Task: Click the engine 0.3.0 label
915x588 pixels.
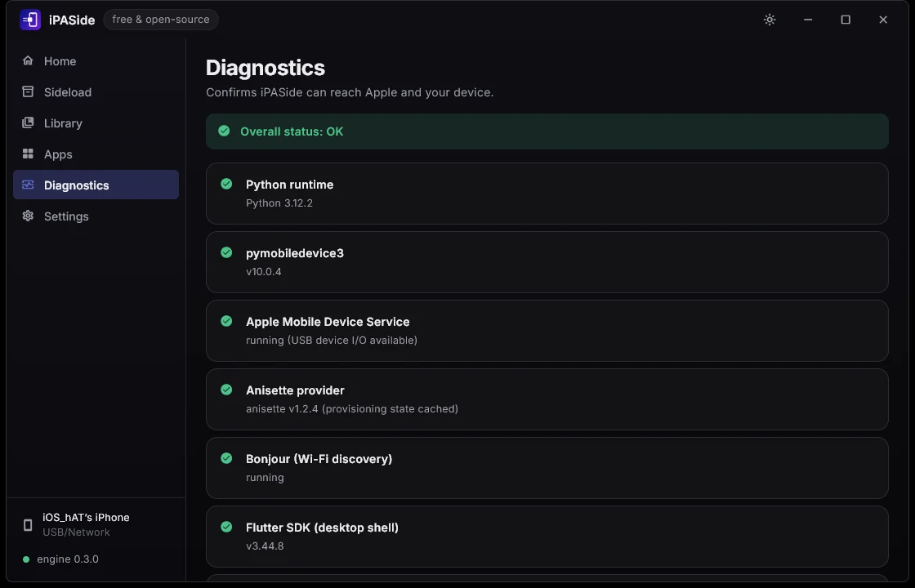Action: pyautogui.click(x=68, y=559)
